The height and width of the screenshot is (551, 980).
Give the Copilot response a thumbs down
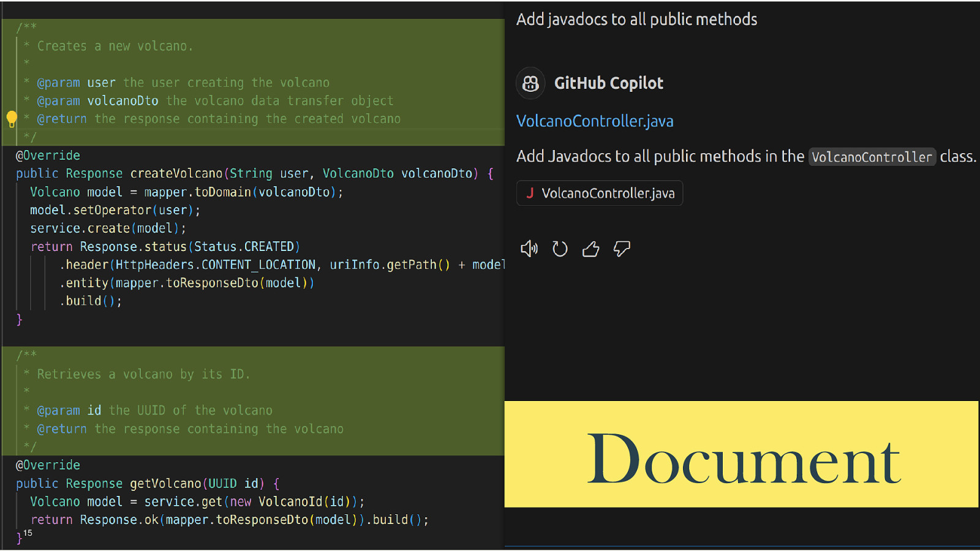click(x=622, y=249)
